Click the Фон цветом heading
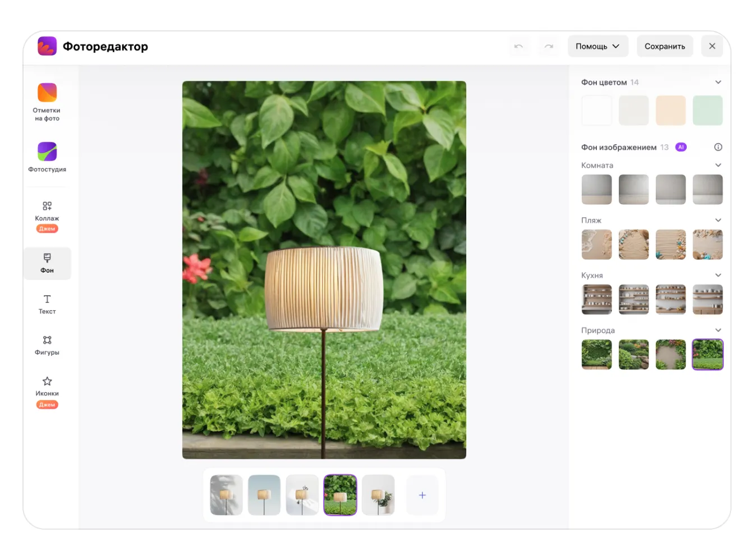 coord(604,82)
